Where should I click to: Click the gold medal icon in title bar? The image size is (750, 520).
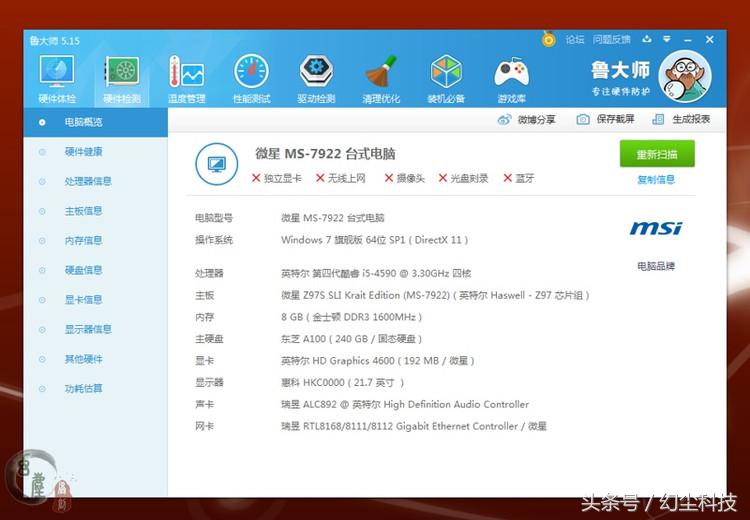[x=549, y=39]
